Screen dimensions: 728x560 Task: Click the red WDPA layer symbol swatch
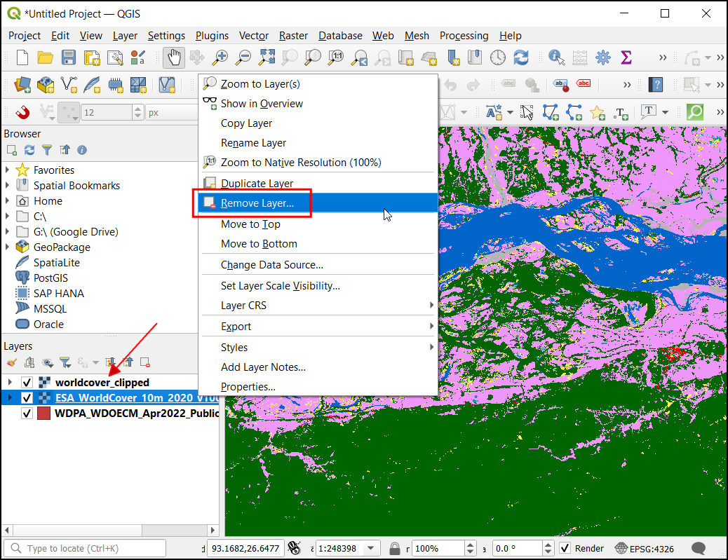click(x=43, y=414)
